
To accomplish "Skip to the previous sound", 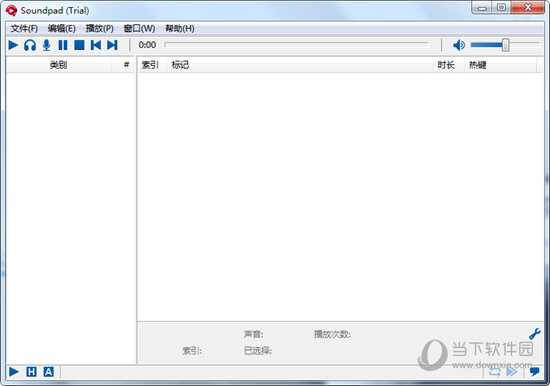I will tap(96, 45).
